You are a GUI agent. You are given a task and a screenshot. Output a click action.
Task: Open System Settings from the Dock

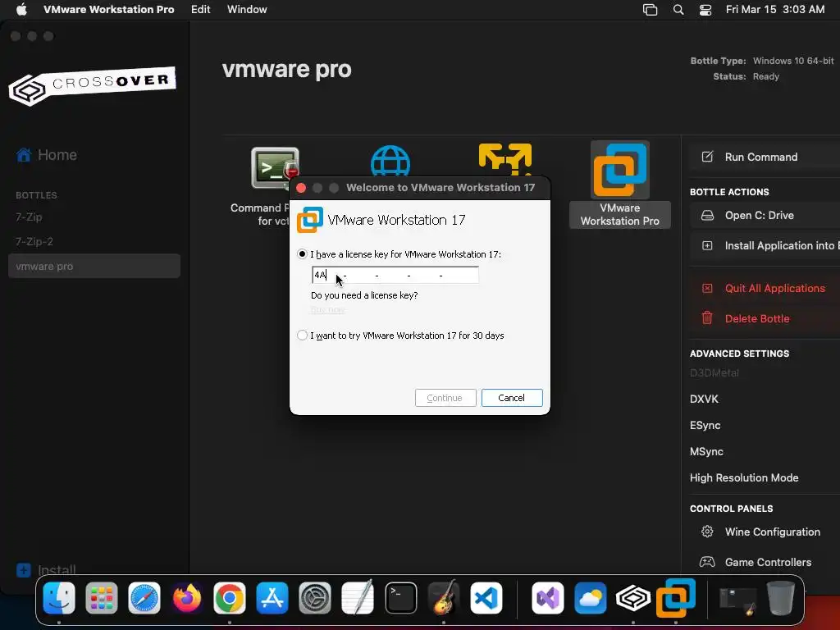pyautogui.click(x=314, y=598)
